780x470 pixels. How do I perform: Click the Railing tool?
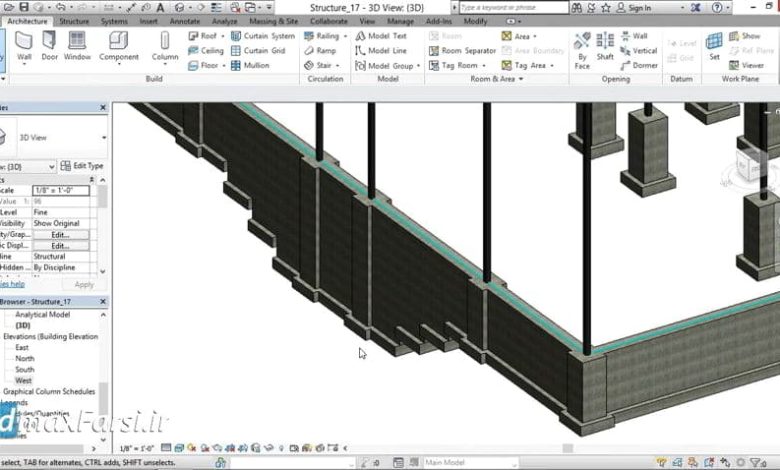(321, 36)
